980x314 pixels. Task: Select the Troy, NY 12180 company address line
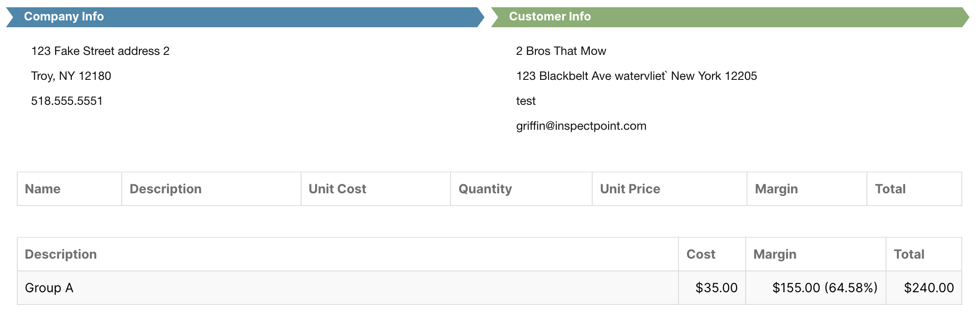tap(71, 76)
